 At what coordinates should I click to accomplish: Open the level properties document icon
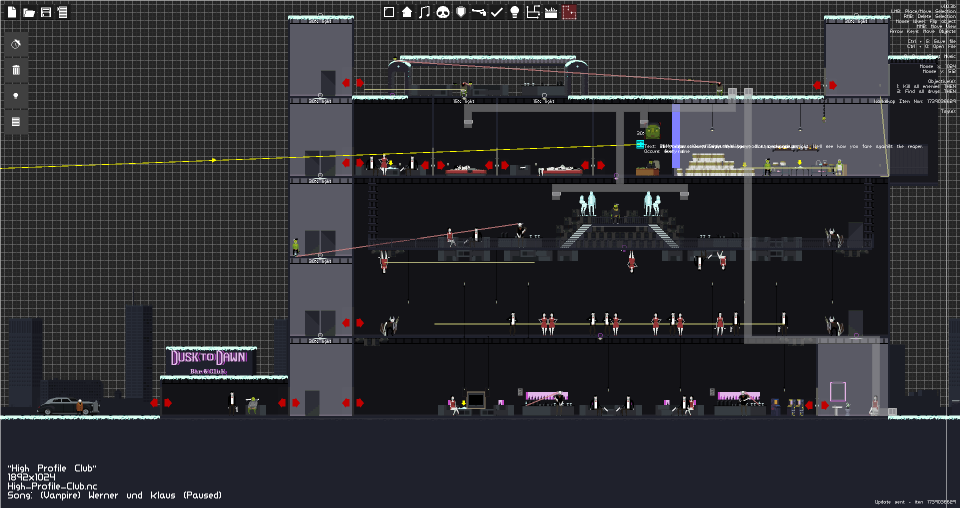[x=62, y=12]
